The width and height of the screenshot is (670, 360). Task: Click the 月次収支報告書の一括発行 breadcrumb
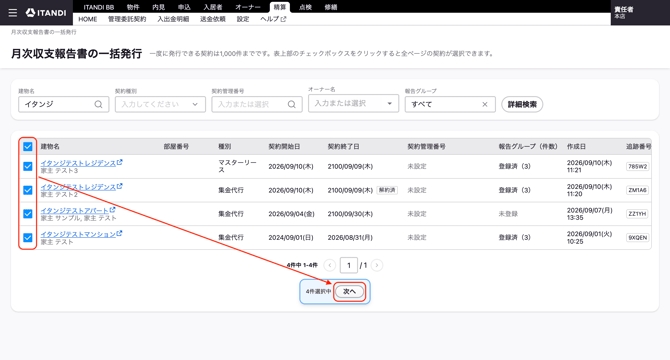44,32
